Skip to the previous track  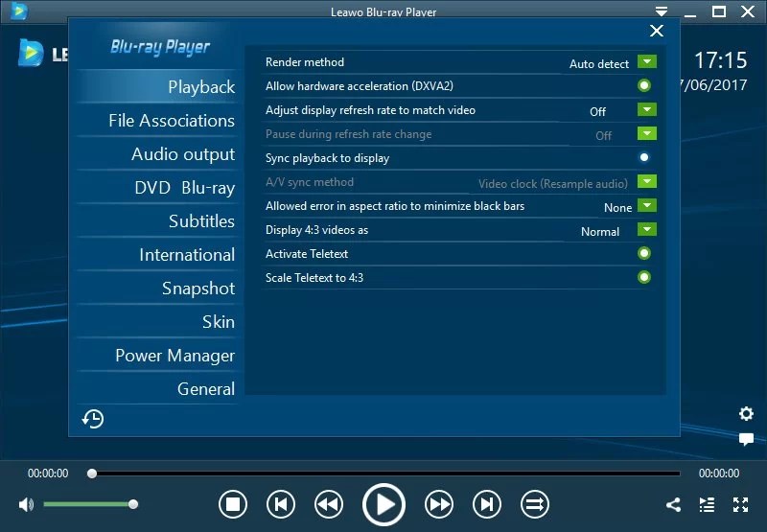281,504
